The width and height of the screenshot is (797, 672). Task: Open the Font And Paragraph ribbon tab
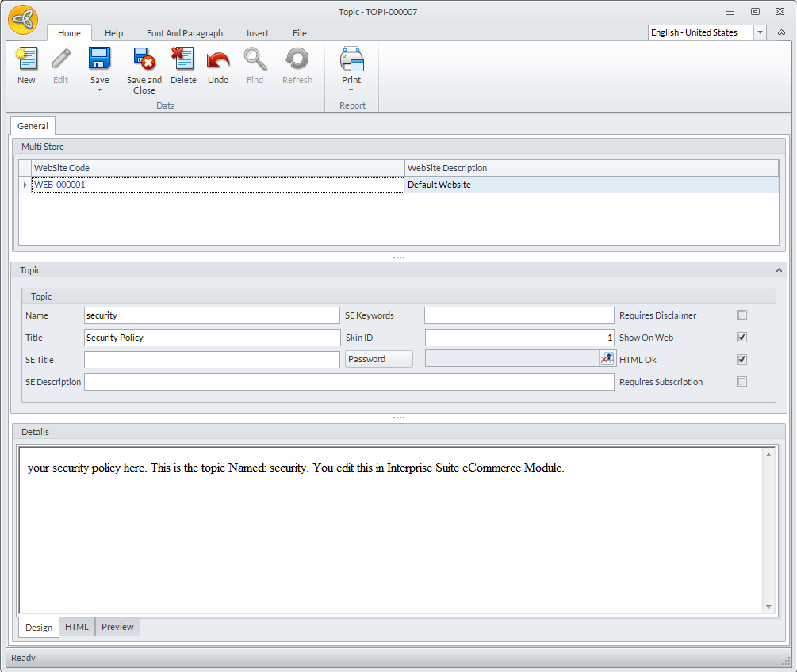tap(185, 33)
